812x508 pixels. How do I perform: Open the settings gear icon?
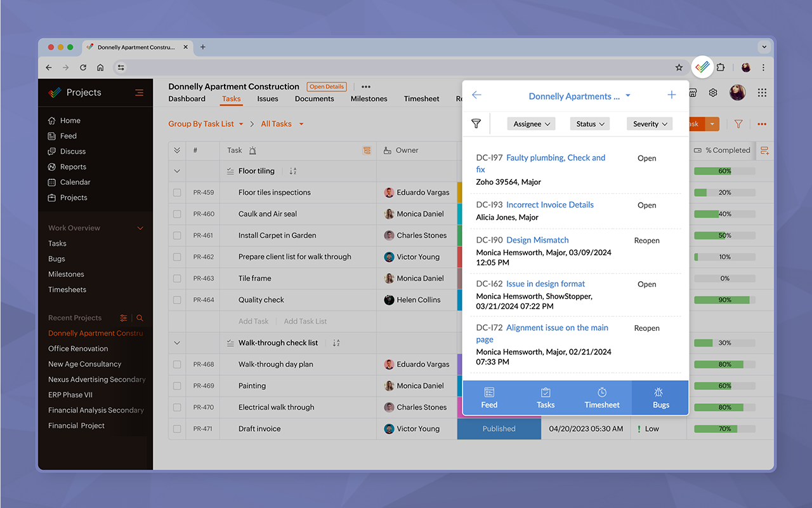click(713, 93)
